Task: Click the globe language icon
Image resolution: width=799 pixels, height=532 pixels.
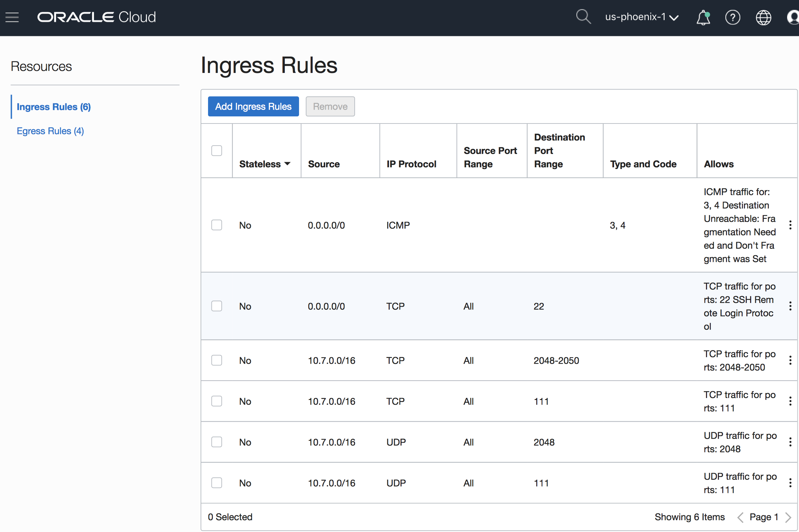Action: (763, 17)
